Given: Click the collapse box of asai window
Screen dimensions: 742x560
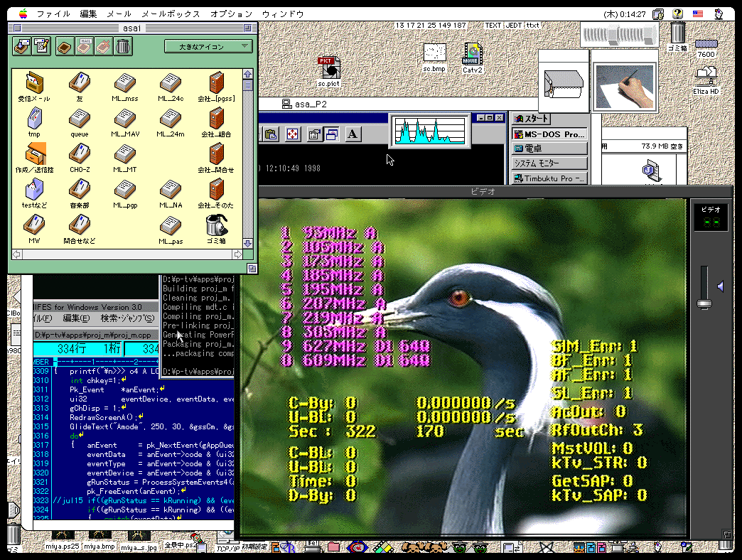Looking at the screenshot, I should pyautogui.click(x=249, y=27).
